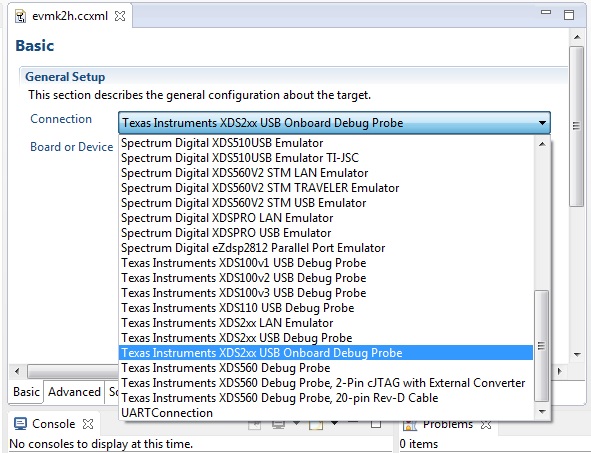The image size is (591, 453).
Task: Click the Problems view icon
Action: (x=410, y=425)
